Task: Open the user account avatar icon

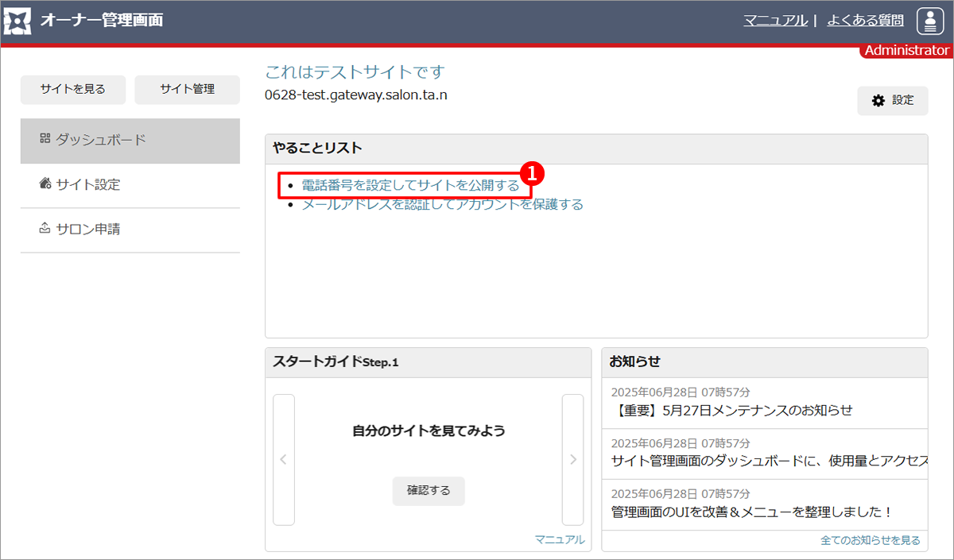Action: tap(929, 21)
